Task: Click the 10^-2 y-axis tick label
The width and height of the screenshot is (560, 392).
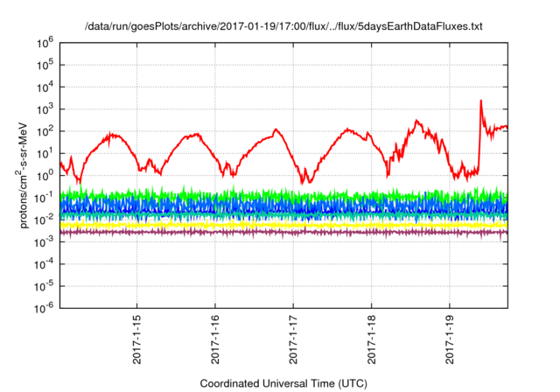Action: (x=44, y=220)
